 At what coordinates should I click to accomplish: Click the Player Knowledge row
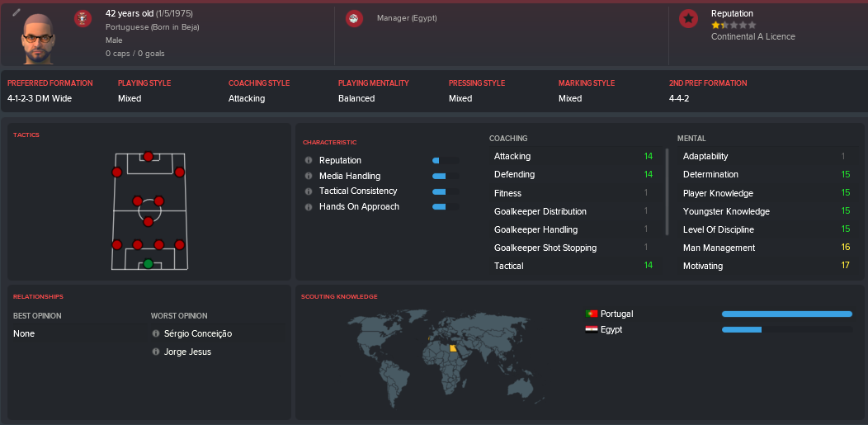click(x=767, y=193)
